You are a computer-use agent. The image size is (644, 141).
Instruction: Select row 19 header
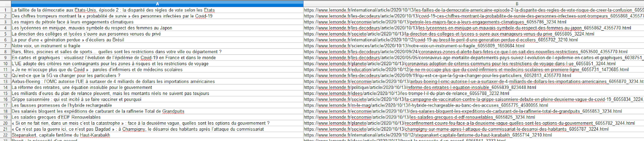[x=6, y=117]
